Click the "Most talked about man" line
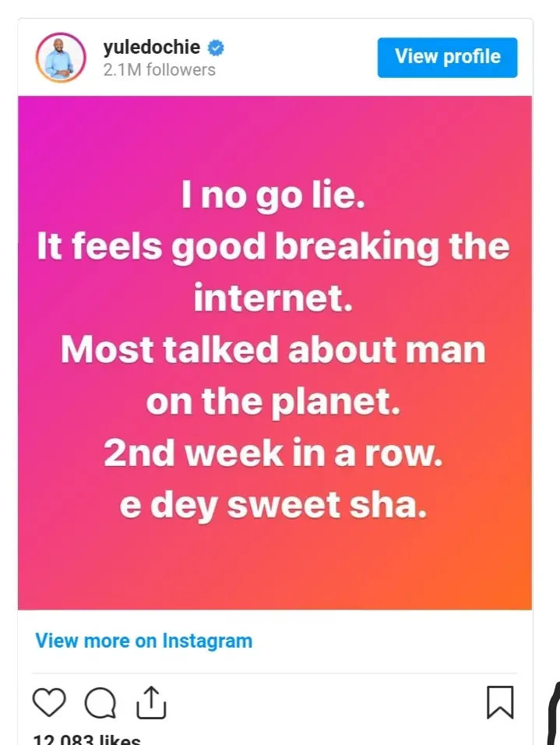The width and height of the screenshot is (560, 745). point(273,351)
